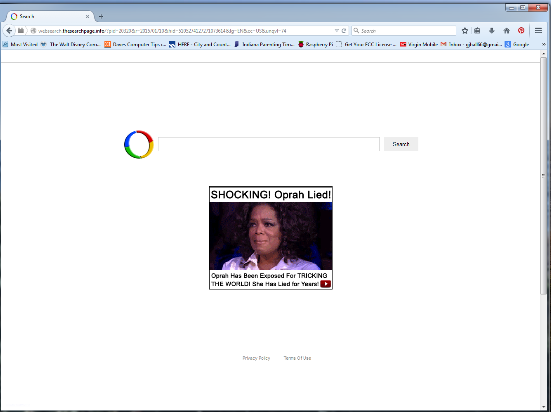Click the colorful circle logo

tap(139, 144)
